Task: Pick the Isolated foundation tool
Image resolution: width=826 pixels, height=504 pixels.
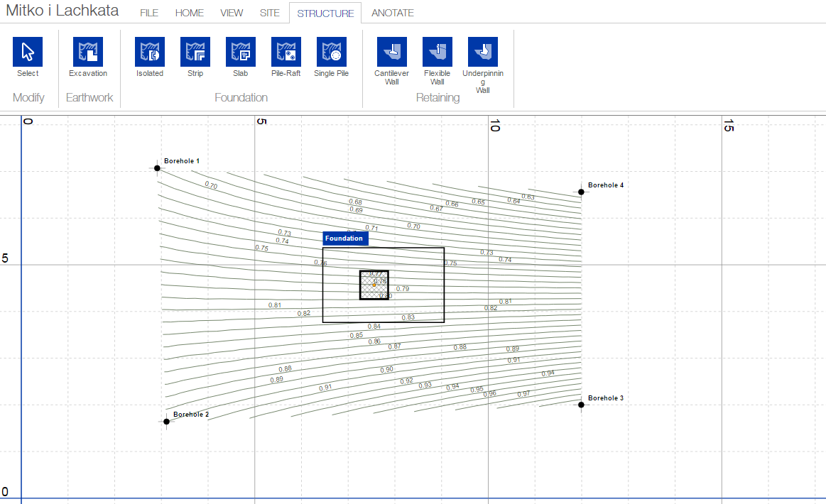Action: click(x=150, y=52)
